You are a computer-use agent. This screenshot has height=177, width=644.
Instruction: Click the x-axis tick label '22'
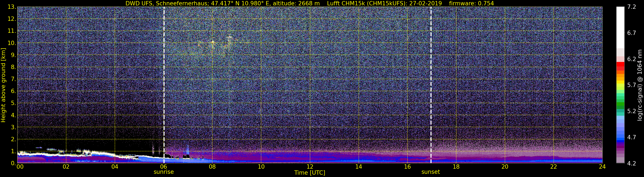pos(554,167)
